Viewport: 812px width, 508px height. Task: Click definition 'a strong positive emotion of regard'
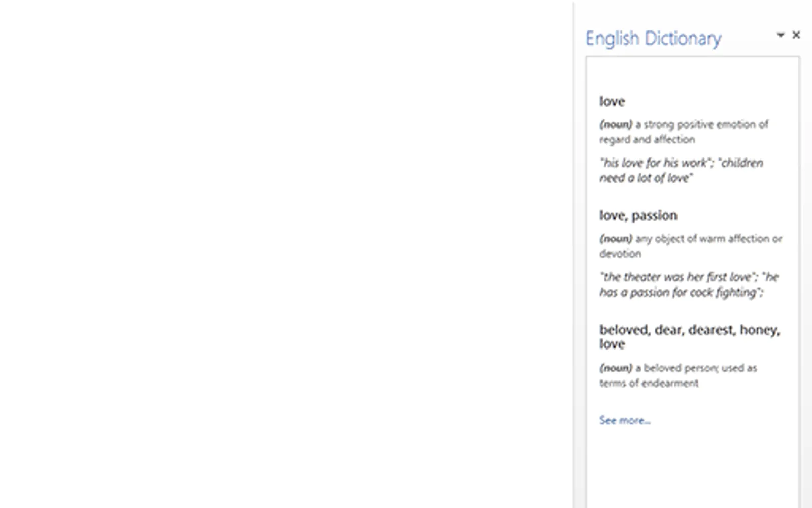click(684, 132)
